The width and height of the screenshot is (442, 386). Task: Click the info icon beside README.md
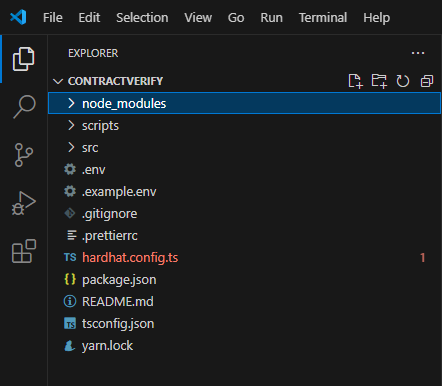pos(70,301)
